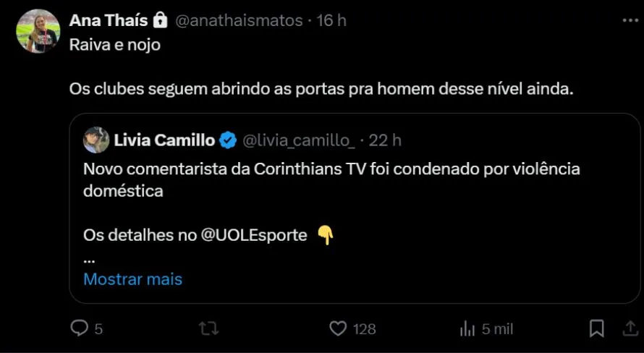Click the Livia Camillo display name
This screenshot has width=644, height=353.
click(x=164, y=140)
